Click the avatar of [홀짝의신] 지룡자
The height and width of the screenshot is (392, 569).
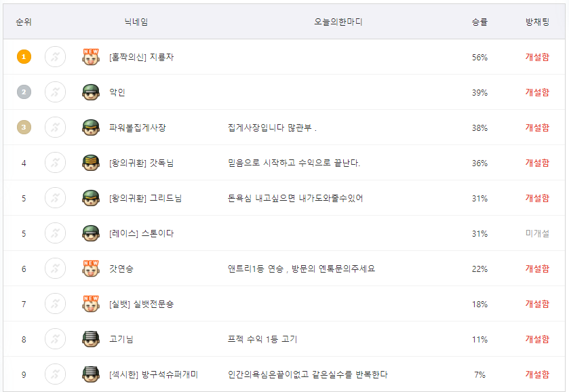(91, 57)
